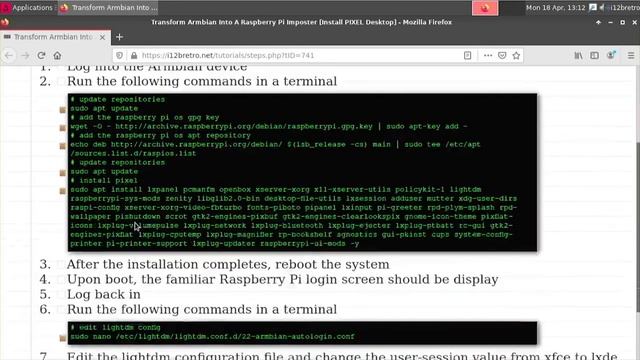This screenshot has width=640, height=360.
Task: Open the Firefox hamburger menu
Action: (631, 56)
